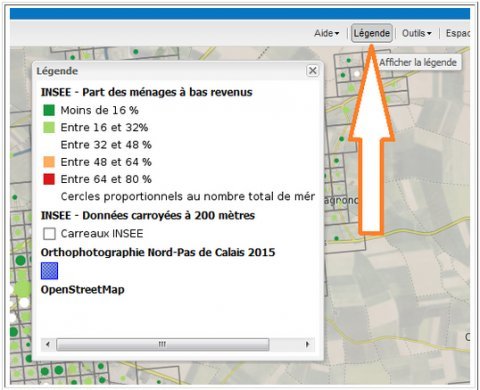Click the light green 'Entre 16 et 32%' swatch
Viewport: 480px width, 390px height.
[49, 127]
